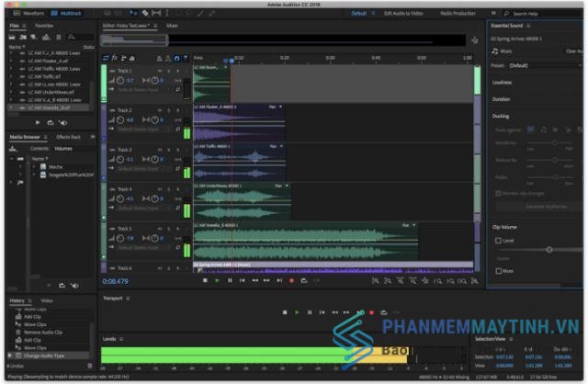Screen dimensions: 588x384
Task: Mute Track 4
Action: (160, 189)
